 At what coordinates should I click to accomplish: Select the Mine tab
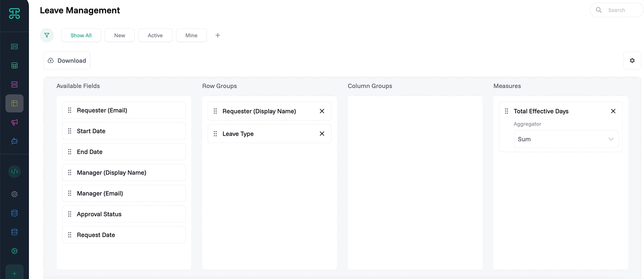coord(191,35)
